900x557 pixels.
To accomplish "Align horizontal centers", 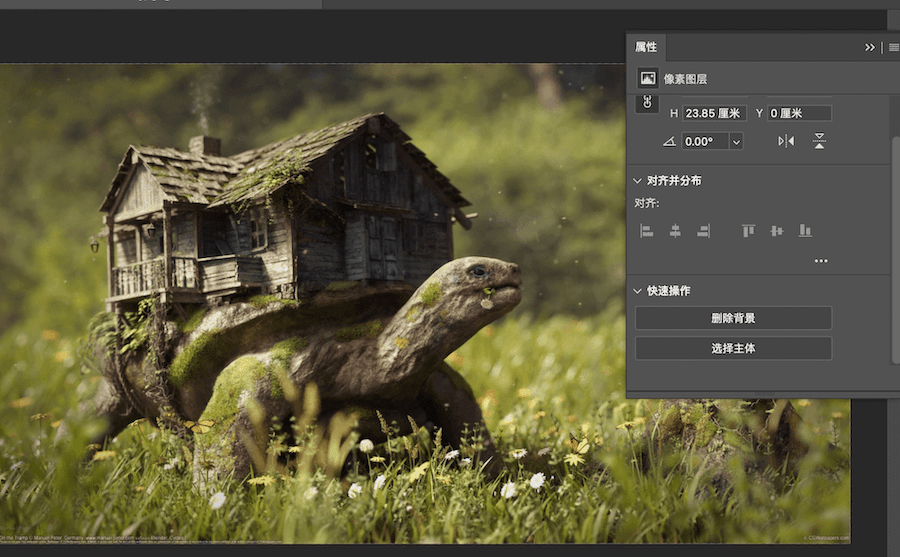I will pyautogui.click(x=675, y=231).
